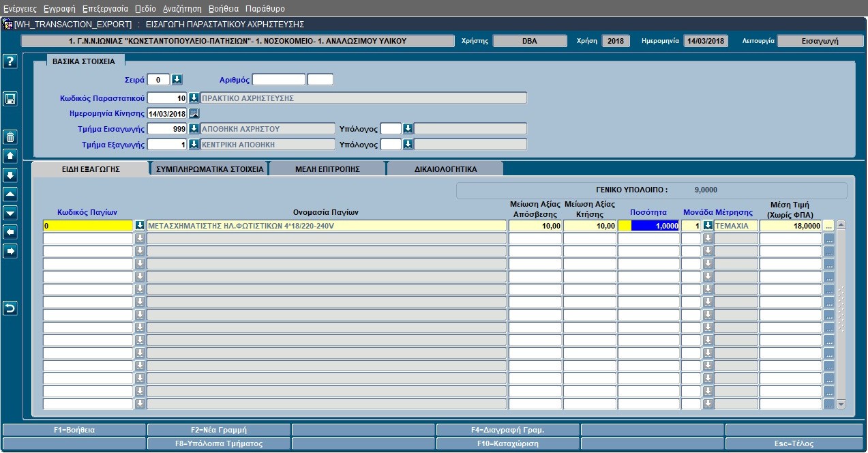868x453 pixels.
Task: Open the Τμήμα Εξαγωγής lookup list
Action: [194, 144]
